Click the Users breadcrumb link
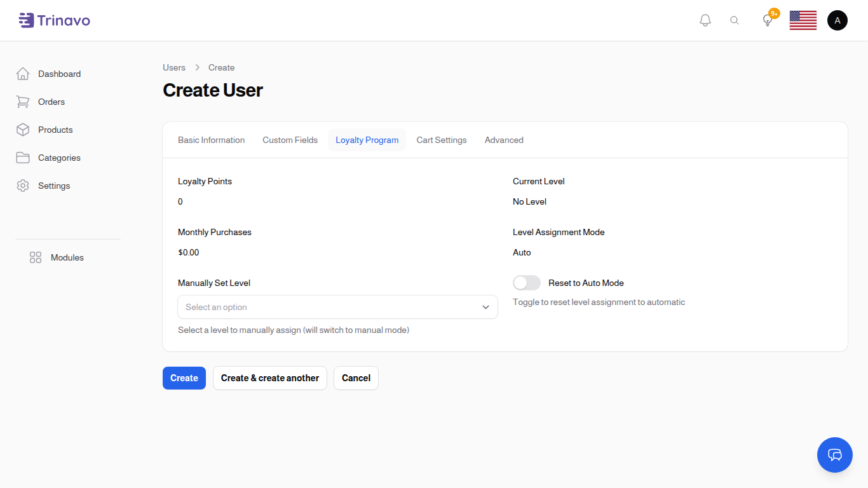This screenshot has width=868, height=488. pos(174,67)
